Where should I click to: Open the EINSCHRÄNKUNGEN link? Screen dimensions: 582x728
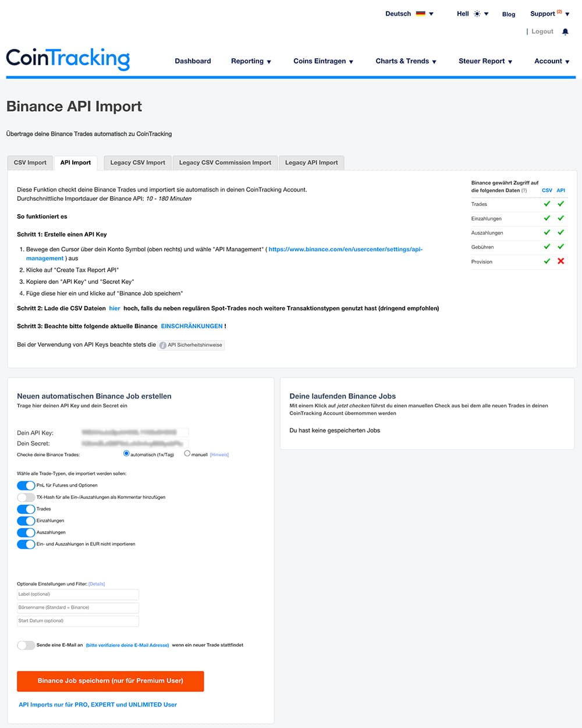tap(191, 326)
